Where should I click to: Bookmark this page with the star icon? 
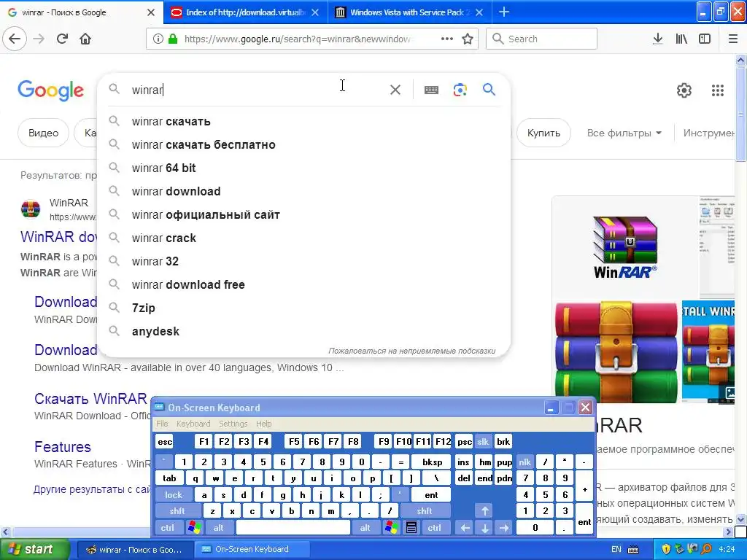tap(468, 39)
